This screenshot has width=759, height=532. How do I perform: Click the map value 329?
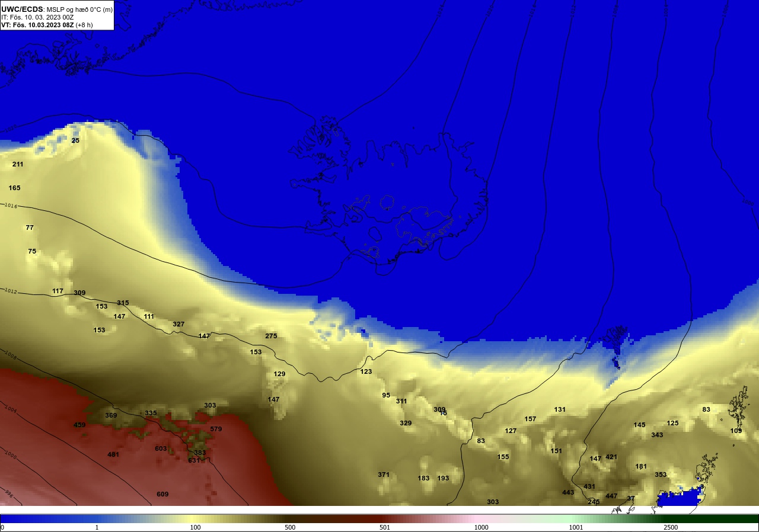pyautogui.click(x=406, y=423)
